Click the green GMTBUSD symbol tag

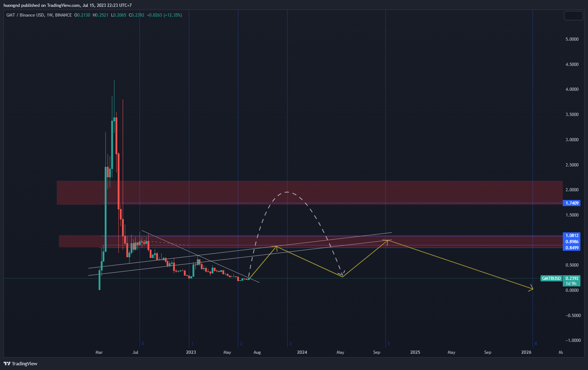click(551, 278)
